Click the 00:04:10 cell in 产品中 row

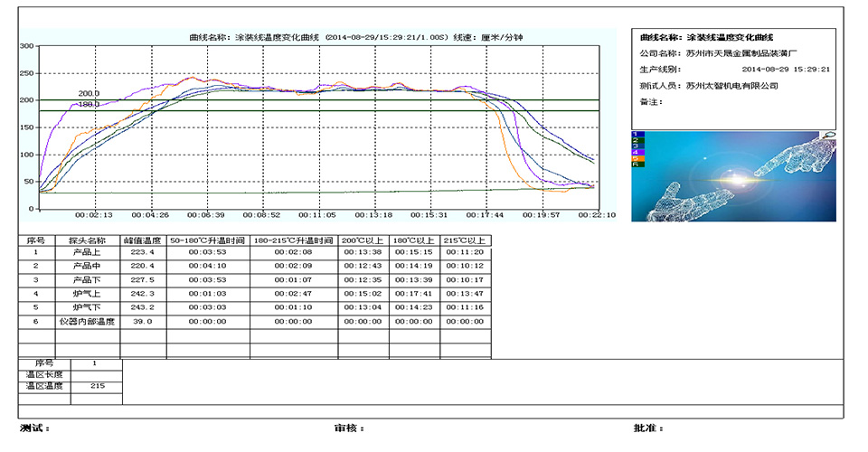pos(208,266)
